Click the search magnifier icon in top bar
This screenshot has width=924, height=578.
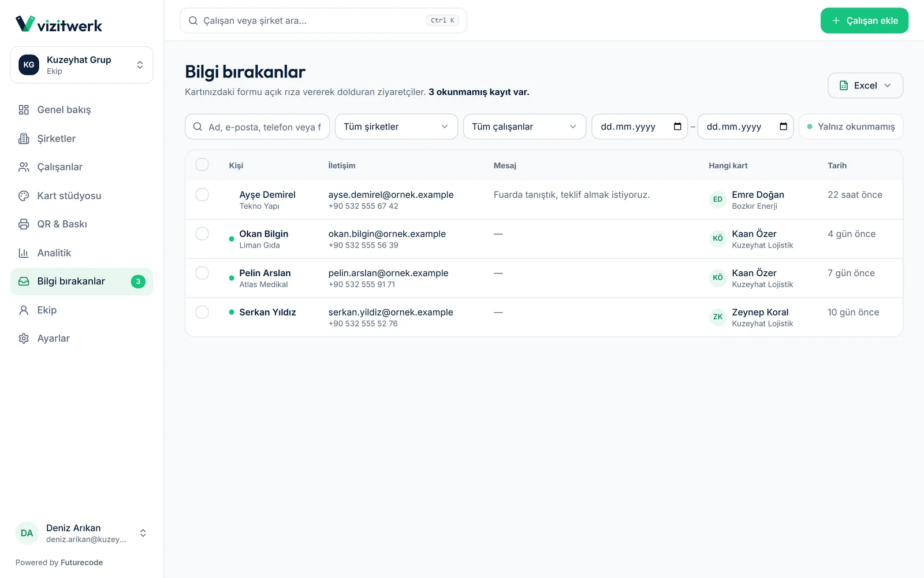click(193, 21)
